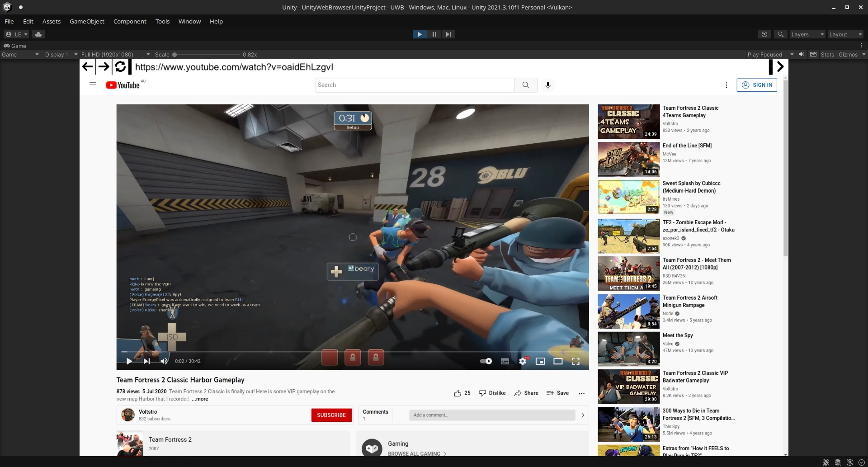
Task: Toggle the Game view shortcuts keyboard icon
Action: pos(813,54)
